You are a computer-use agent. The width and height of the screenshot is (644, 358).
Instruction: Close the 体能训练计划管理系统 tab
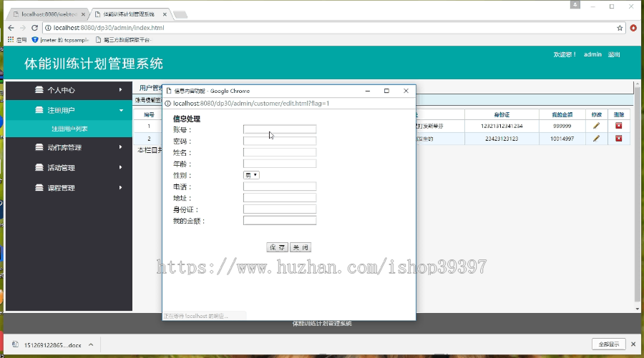tap(165, 14)
